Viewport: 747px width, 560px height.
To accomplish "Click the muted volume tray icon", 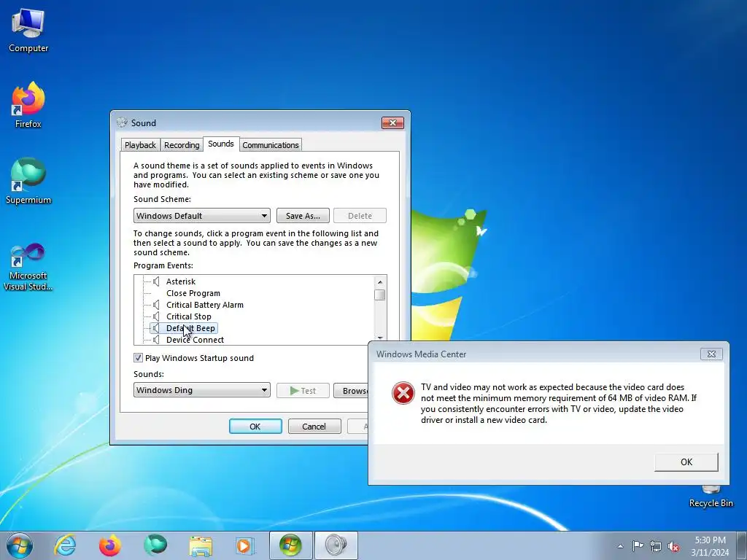I will click(x=673, y=547).
